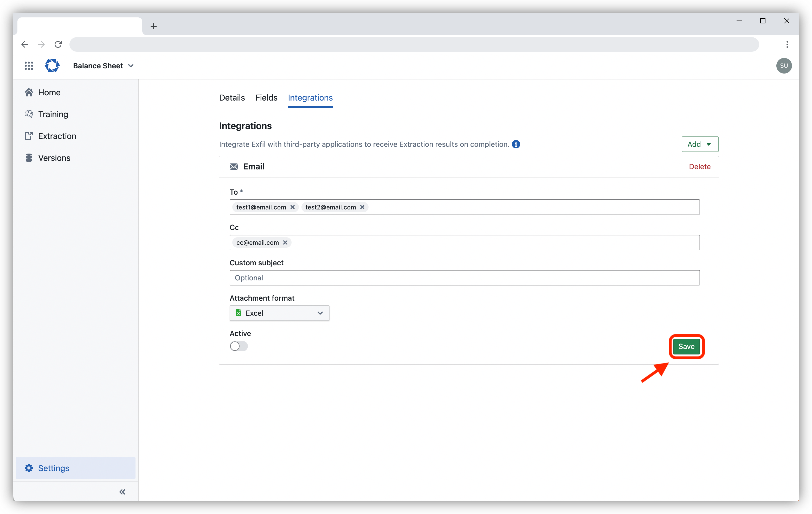Maximize the browser window
Screen dimensions: 812x514
click(762, 21)
